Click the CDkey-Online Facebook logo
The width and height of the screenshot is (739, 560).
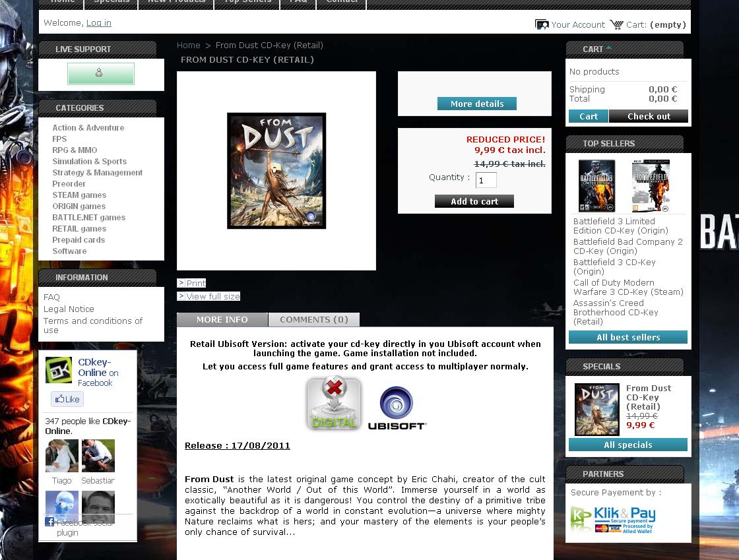[59, 370]
